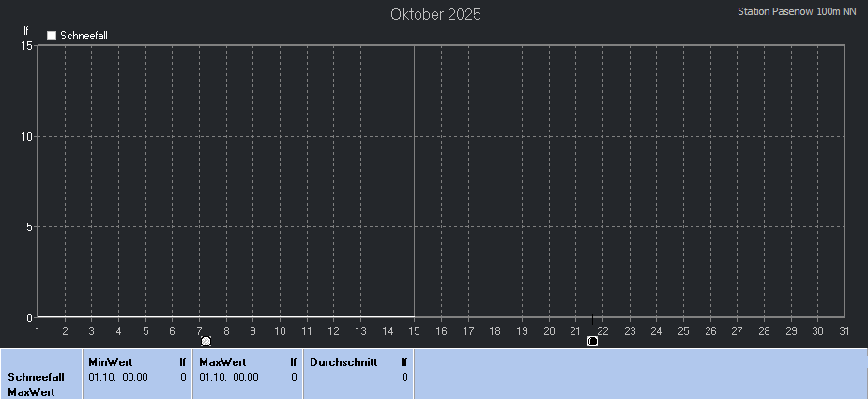
Task: Click day 15 on the x-axis
Action: pyautogui.click(x=414, y=330)
